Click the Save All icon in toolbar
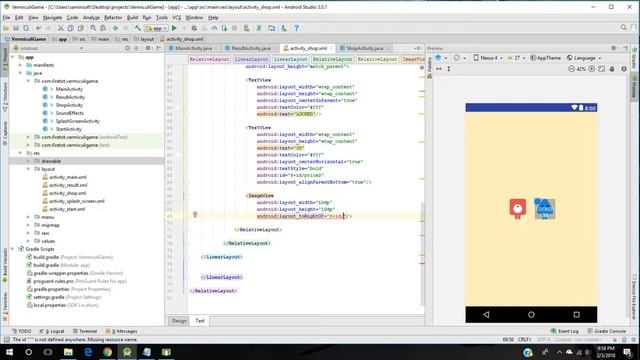Viewport: 640px width, 360px height. point(16,28)
